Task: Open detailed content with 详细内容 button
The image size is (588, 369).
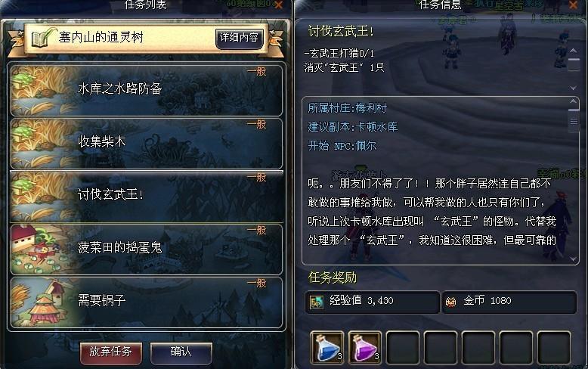Action: pyautogui.click(x=240, y=38)
